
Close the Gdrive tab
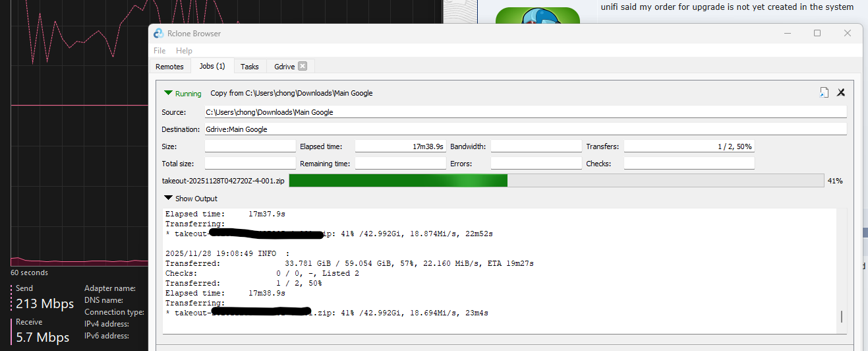[x=303, y=66]
